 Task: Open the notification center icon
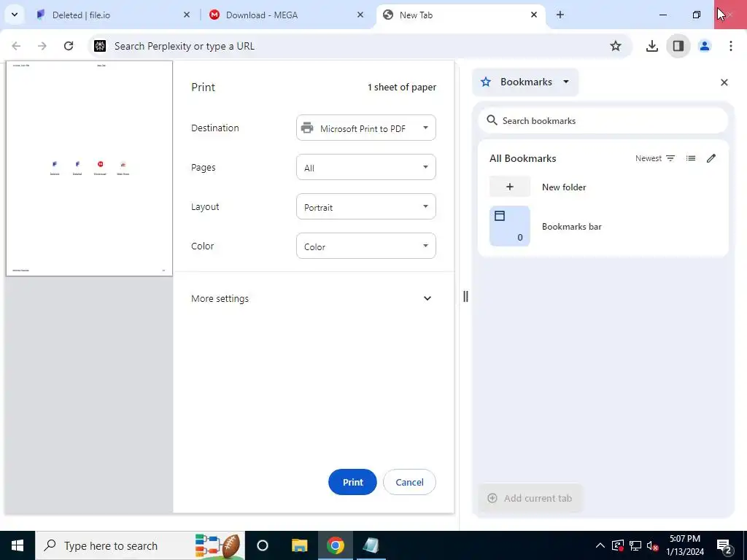pyautogui.click(x=724, y=545)
